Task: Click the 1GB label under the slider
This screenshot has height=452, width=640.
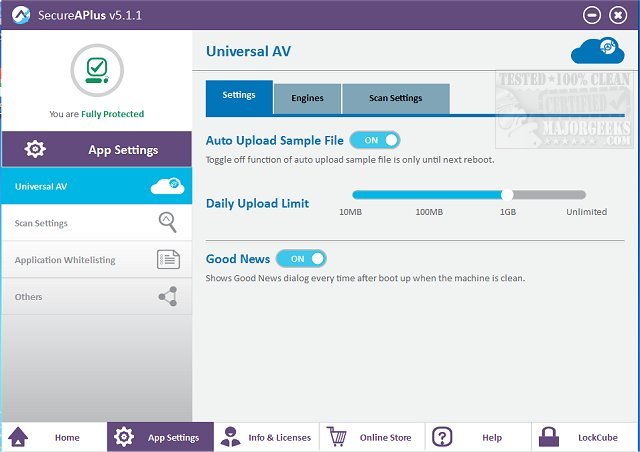Action: [x=508, y=212]
